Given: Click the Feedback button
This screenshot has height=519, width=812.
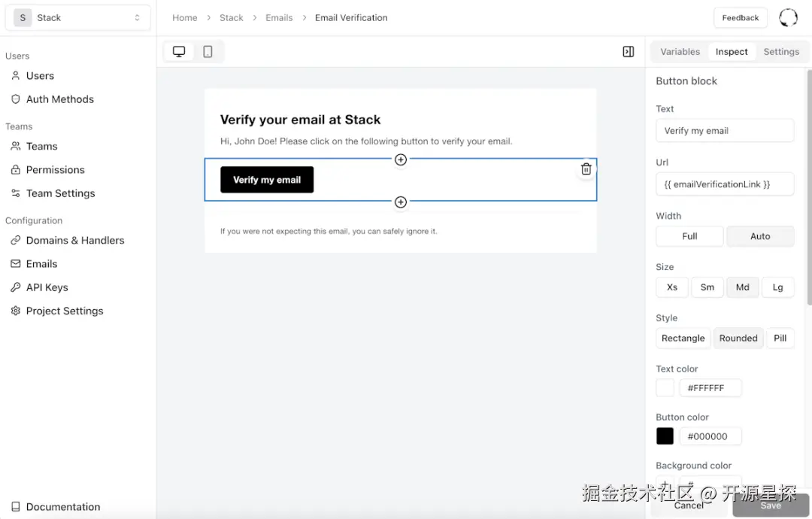Looking at the screenshot, I should point(740,17).
